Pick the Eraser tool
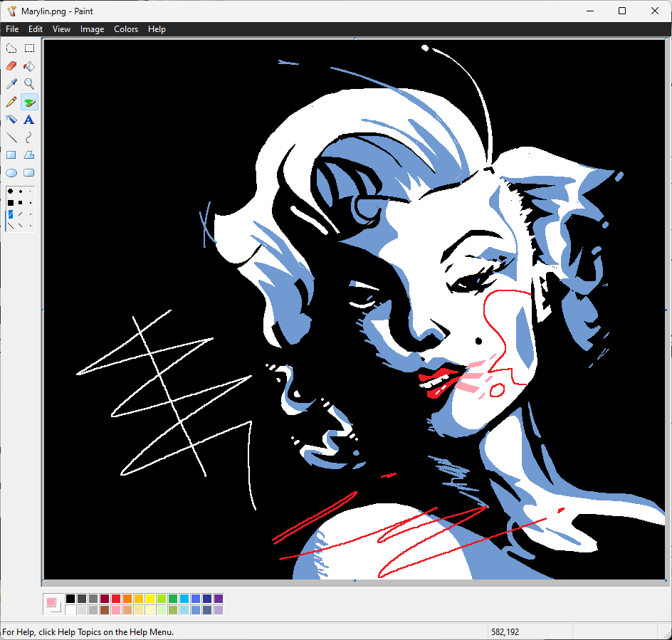The width and height of the screenshot is (672, 640). pyautogui.click(x=11, y=66)
